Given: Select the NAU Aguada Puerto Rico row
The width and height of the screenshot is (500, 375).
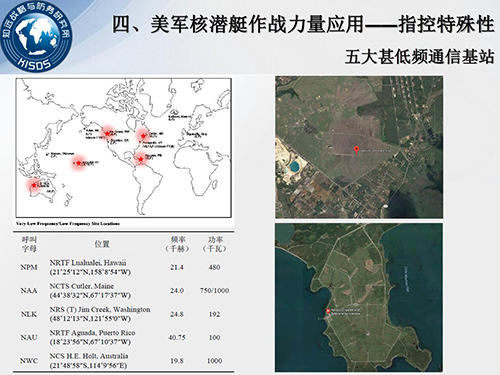Looking at the screenshot, I should 124,337.
